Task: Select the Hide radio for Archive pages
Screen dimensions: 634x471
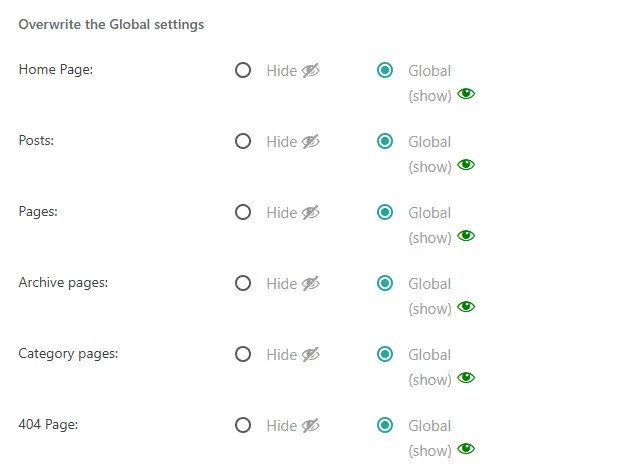Action: tap(243, 283)
